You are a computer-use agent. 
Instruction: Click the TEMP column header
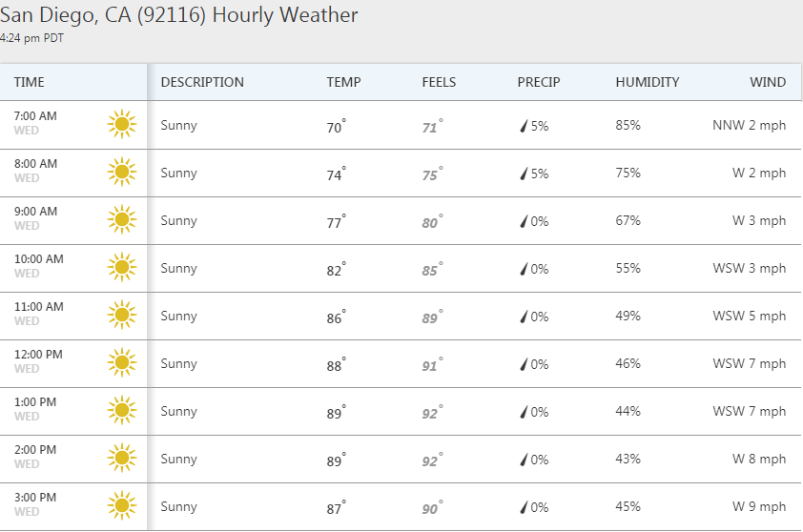[343, 82]
